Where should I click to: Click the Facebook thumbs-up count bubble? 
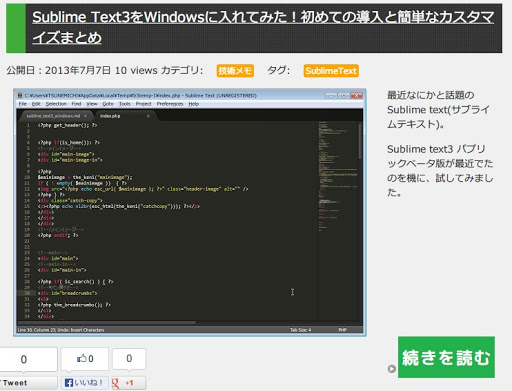click(85, 359)
